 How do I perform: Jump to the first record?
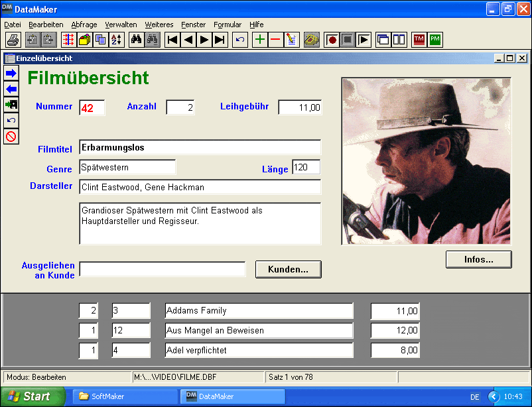point(172,40)
